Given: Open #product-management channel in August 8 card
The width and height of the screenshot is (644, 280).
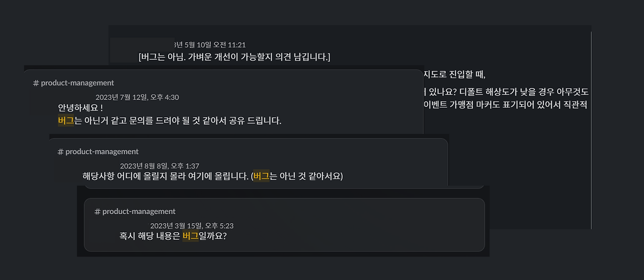Looking at the screenshot, I should pos(98,152).
